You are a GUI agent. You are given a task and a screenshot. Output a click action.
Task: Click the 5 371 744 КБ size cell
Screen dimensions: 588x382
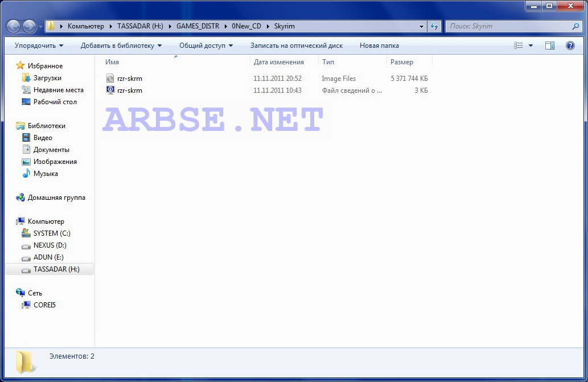coord(409,79)
